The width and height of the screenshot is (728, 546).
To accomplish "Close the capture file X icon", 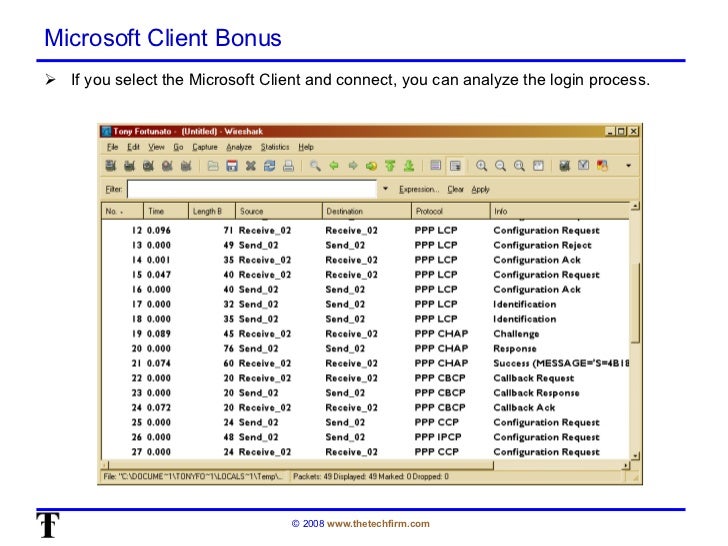I will tap(251, 166).
